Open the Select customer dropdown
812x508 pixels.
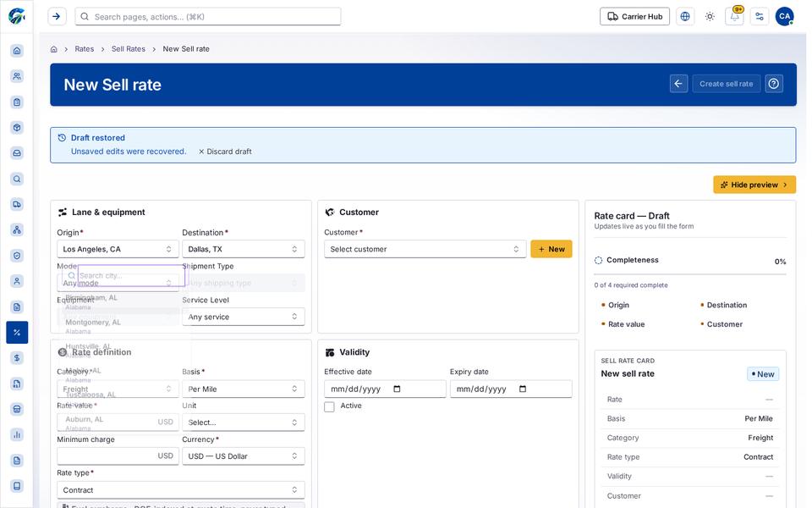[425, 249]
